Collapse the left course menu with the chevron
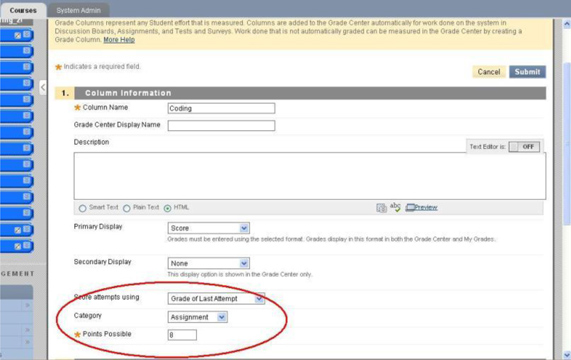 click(x=43, y=87)
